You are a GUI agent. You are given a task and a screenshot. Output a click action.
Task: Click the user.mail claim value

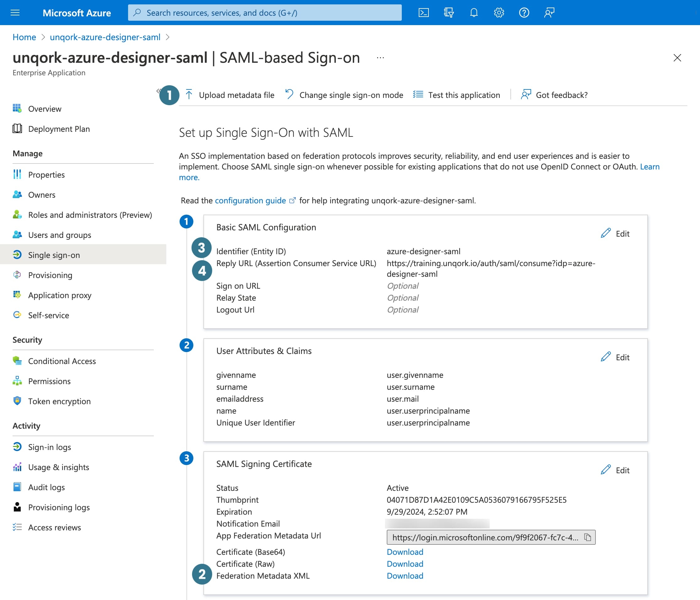[x=403, y=399]
